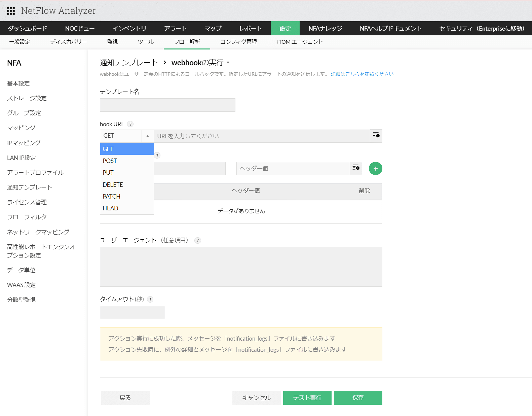Viewport: 532px width, 416px height.
Task: Click the テスト実行 button
Action: (x=307, y=398)
